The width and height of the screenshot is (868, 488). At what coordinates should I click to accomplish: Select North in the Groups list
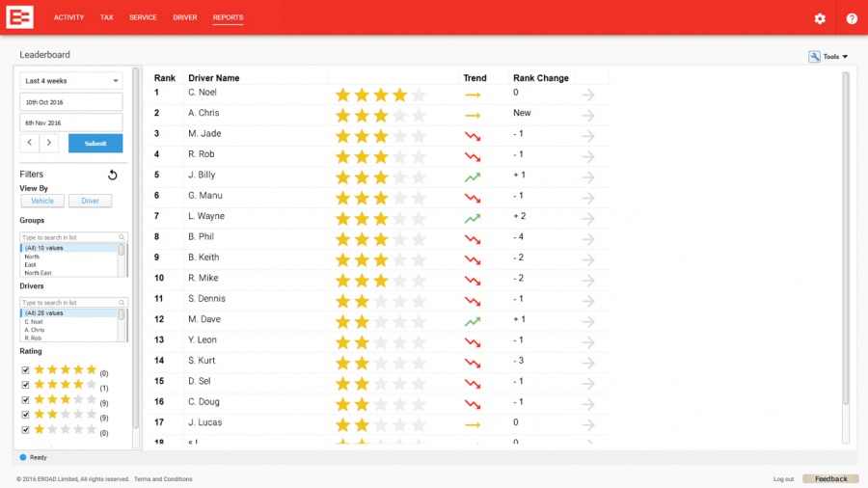click(32, 257)
